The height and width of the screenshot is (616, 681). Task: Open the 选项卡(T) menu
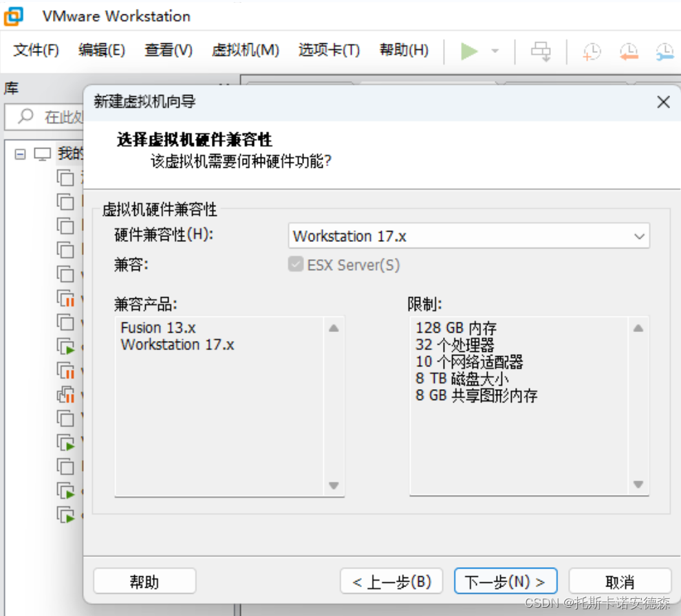point(329,50)
